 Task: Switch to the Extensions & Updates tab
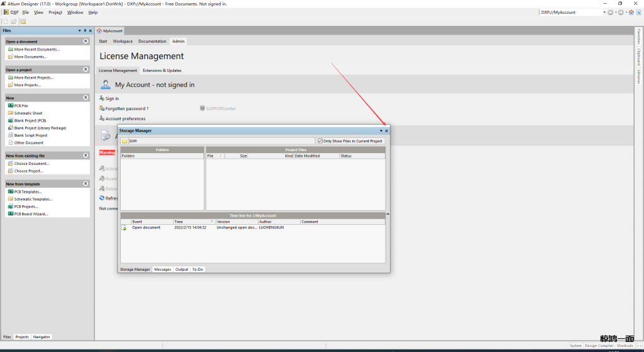(x=162, y=71)
